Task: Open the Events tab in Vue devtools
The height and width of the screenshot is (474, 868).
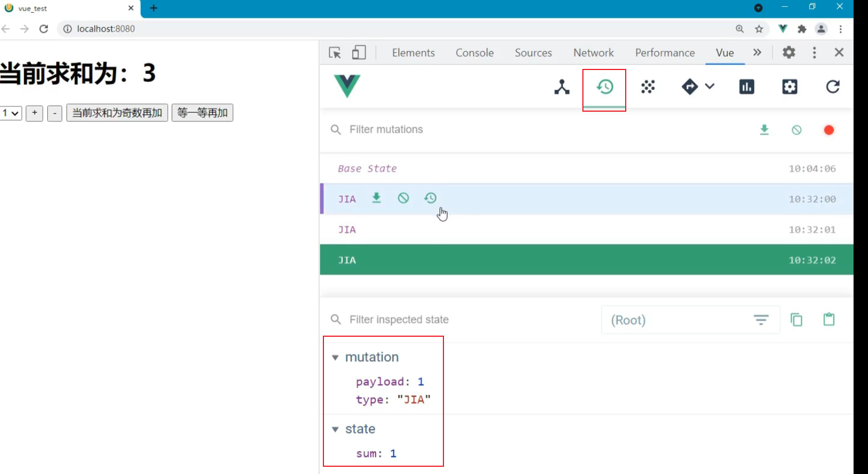Action: coord(648,87)
